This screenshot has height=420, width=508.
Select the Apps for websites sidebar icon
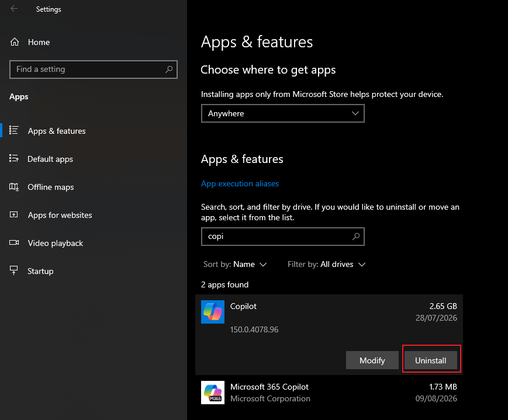[x=13, y=214]
